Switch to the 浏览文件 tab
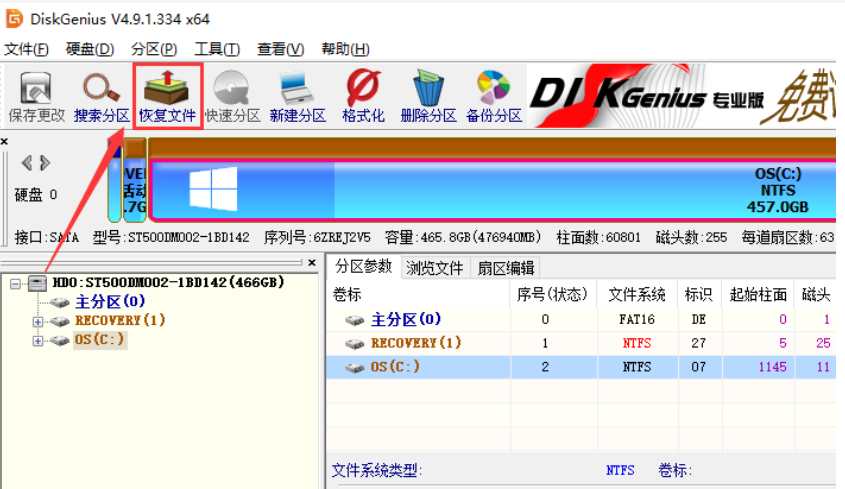This screenshot has height=489, width=845. coord(434,267)
